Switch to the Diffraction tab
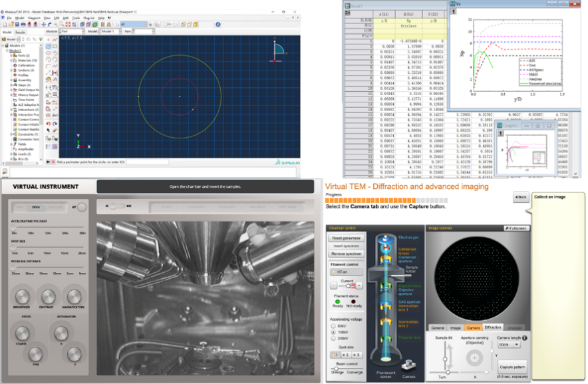Image resolution: width=588 pixels, height=384 pixels. point(493,328)
